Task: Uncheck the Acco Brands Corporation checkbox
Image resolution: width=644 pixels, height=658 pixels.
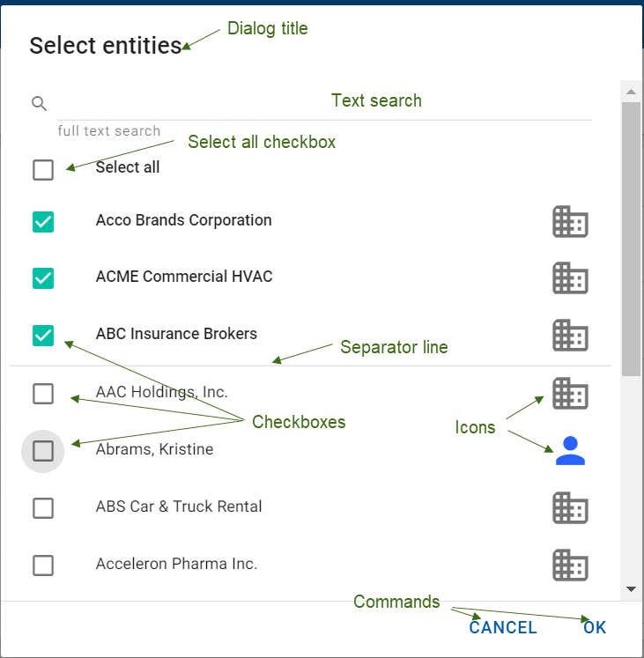Action: click(x=43, y=222)
